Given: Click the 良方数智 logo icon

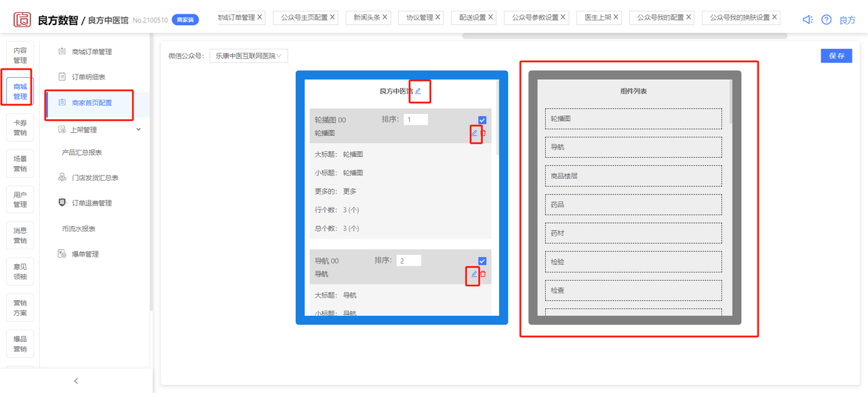Looking at the screenshot, I should (x=22, y=20).
